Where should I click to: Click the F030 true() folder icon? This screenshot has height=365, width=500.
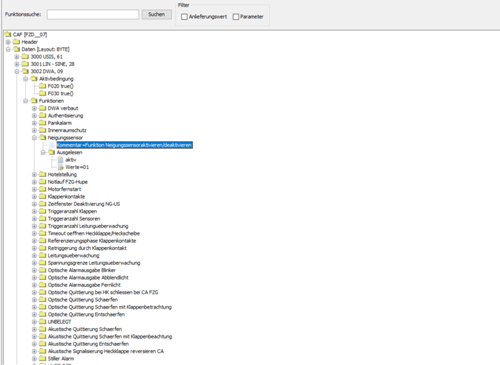tap(42, 93)
